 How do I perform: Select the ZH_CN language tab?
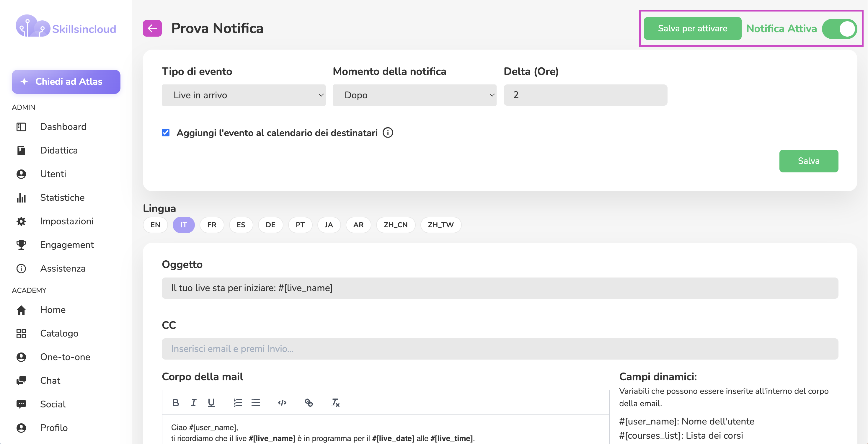pyautogui.click(x=396, y=225)
